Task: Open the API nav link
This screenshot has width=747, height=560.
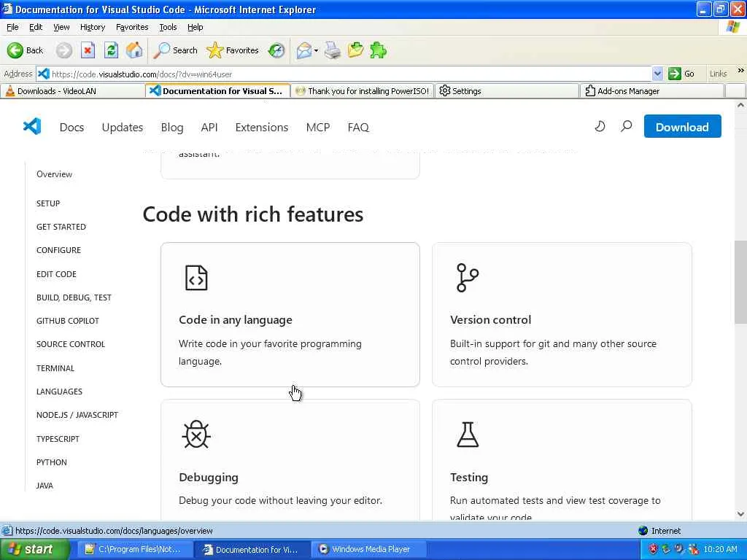Action: (x=209, y=127)
